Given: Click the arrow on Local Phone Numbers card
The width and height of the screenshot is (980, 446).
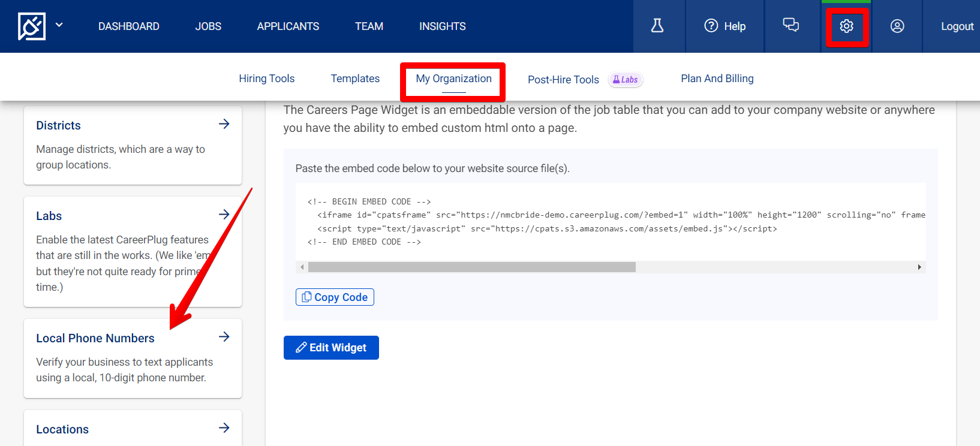Looking at the screenshot, I should coord(224,337).
